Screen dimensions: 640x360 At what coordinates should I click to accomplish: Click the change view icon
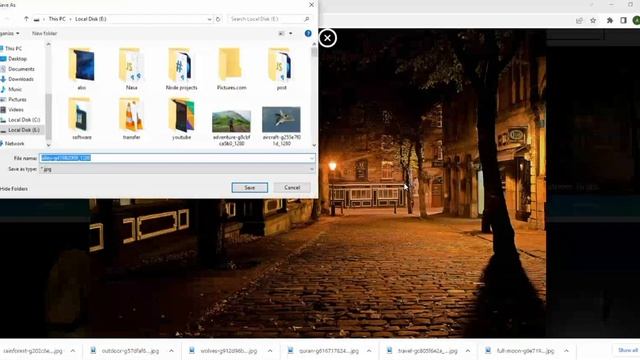tap(281, 33)
